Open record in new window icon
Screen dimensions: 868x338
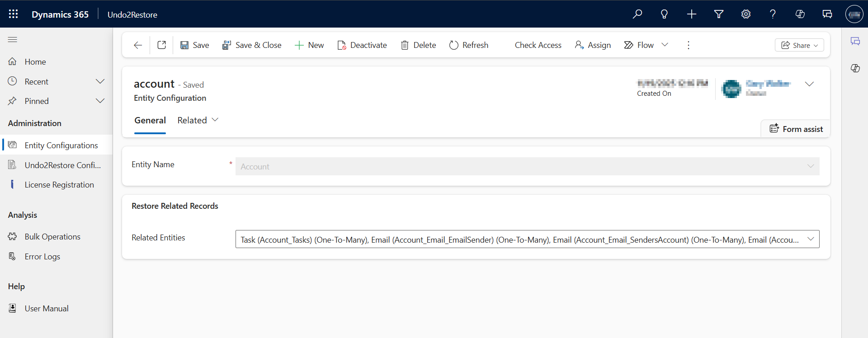click(161, 45)
